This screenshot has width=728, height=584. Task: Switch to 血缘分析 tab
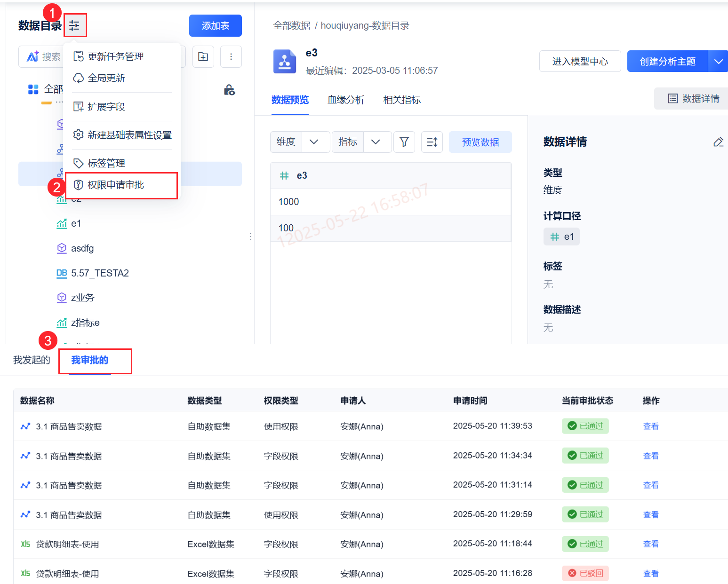(346, 100)
